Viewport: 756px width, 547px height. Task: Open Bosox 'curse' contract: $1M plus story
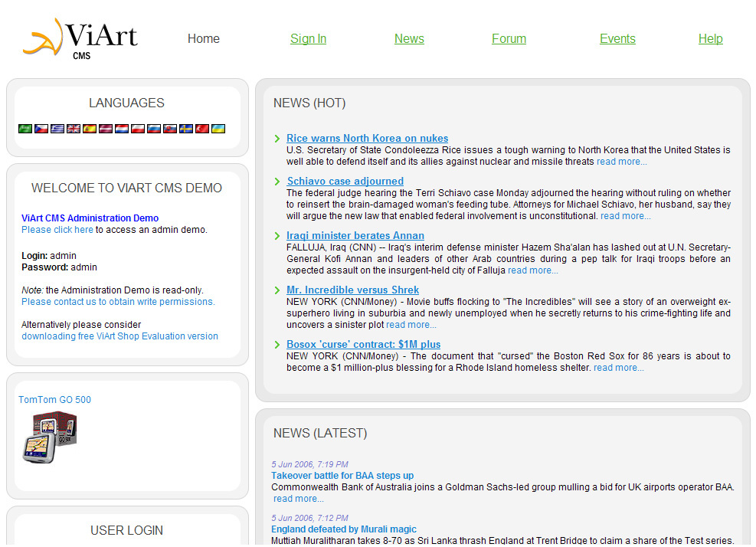click(363, 345)
